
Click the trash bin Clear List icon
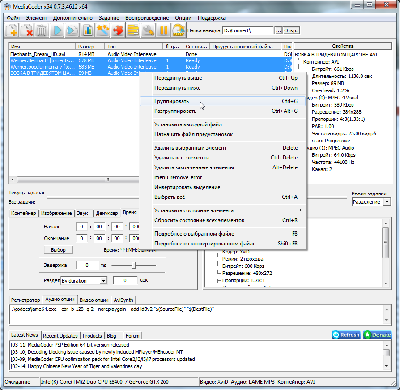[x=42, y=30]
